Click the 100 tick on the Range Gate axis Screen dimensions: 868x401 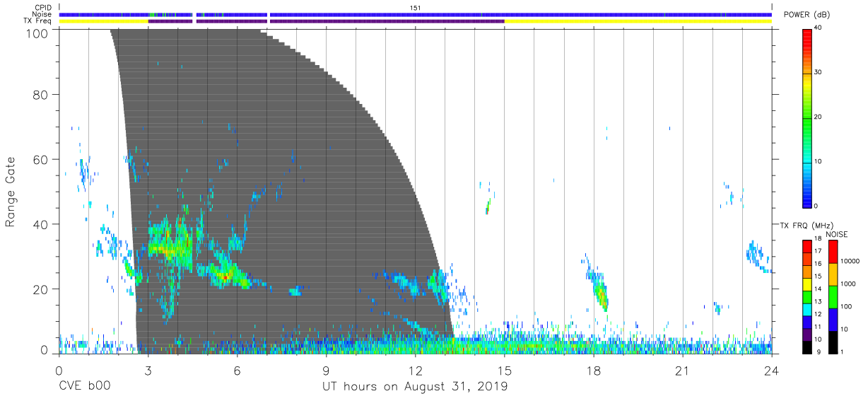coord(39,33)
